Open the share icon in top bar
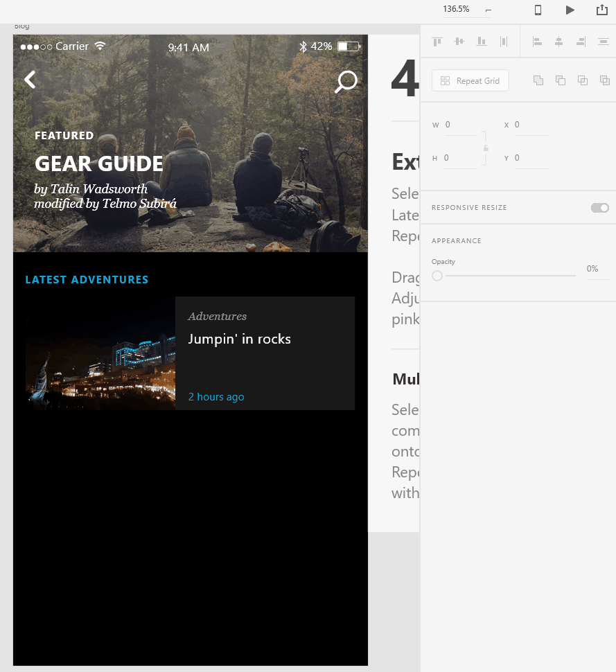Screen dimensions: 616x672 pos(601,10)
